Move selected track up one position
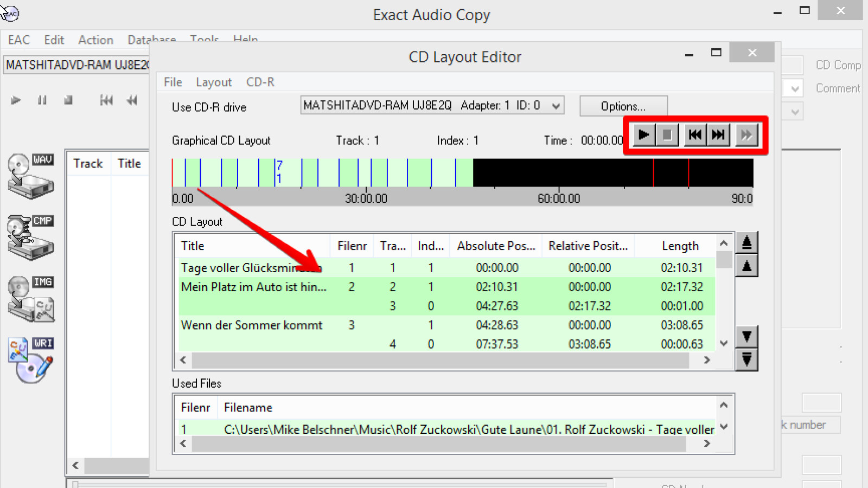Screen dimensions: 868x488 (x=746, y=266)
